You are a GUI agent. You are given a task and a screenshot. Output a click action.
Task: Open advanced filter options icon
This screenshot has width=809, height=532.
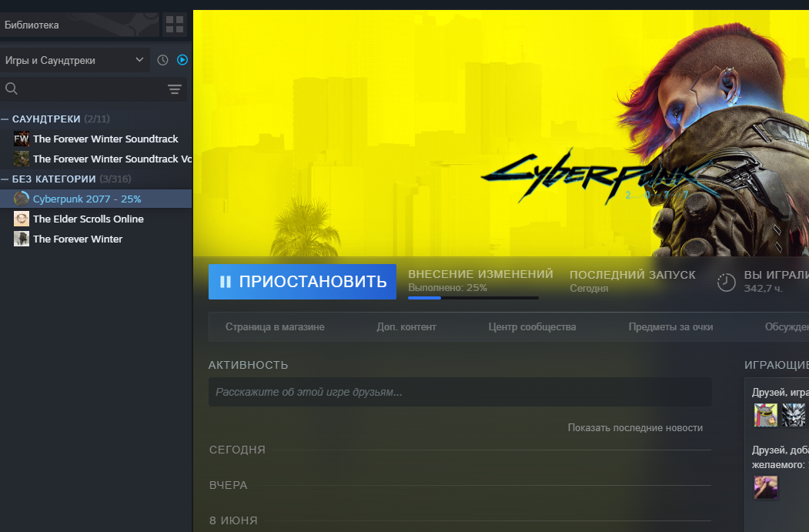(175, 89)
